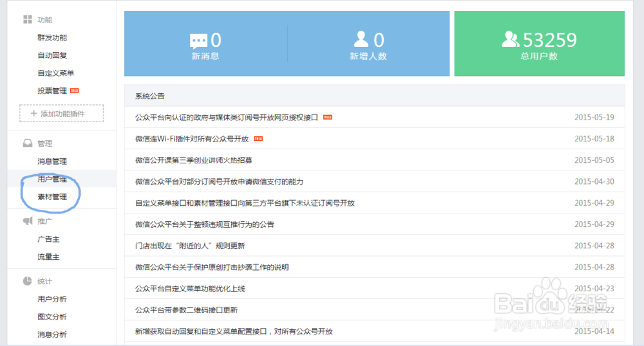Open announcement 公众平台自定义菜单功能优化上线
This screenshot has width=644, height=346.
point(190,289)
